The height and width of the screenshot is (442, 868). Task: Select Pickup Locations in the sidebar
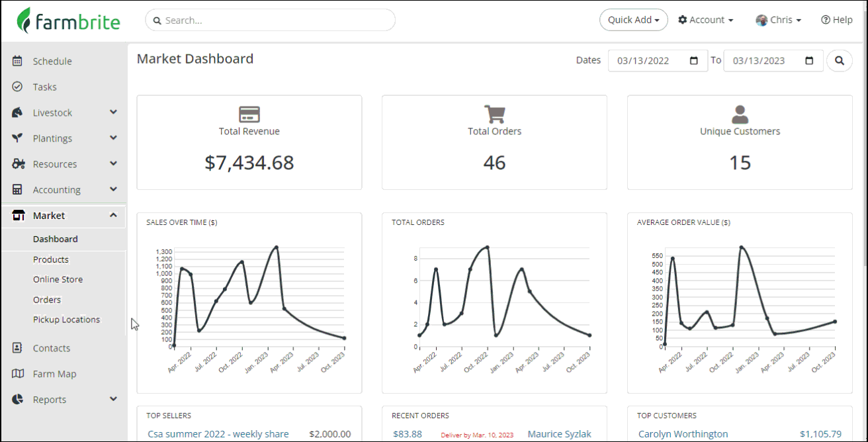click(x=67, y=320)
